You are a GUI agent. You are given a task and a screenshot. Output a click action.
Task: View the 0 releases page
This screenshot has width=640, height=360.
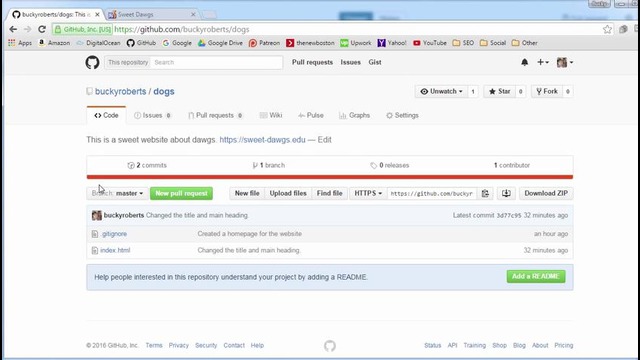coord(390,165)
